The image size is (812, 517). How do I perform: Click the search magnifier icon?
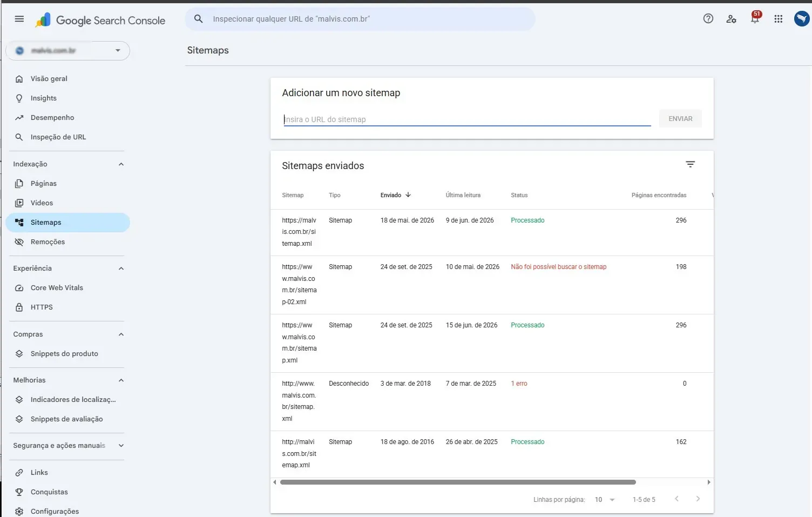click(199, 19)
